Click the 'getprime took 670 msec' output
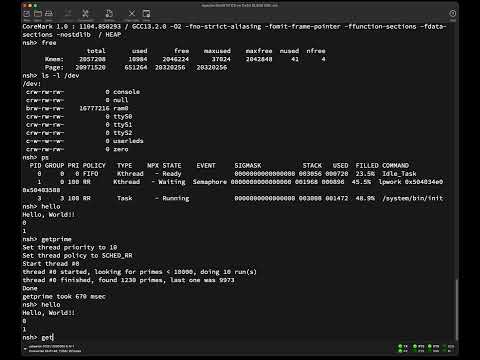 click(64, 296)
